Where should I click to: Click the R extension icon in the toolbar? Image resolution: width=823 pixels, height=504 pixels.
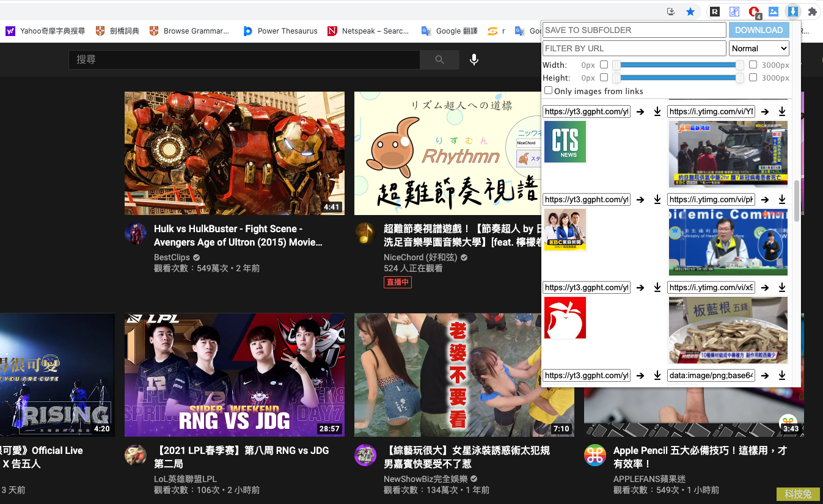(714, 11)
